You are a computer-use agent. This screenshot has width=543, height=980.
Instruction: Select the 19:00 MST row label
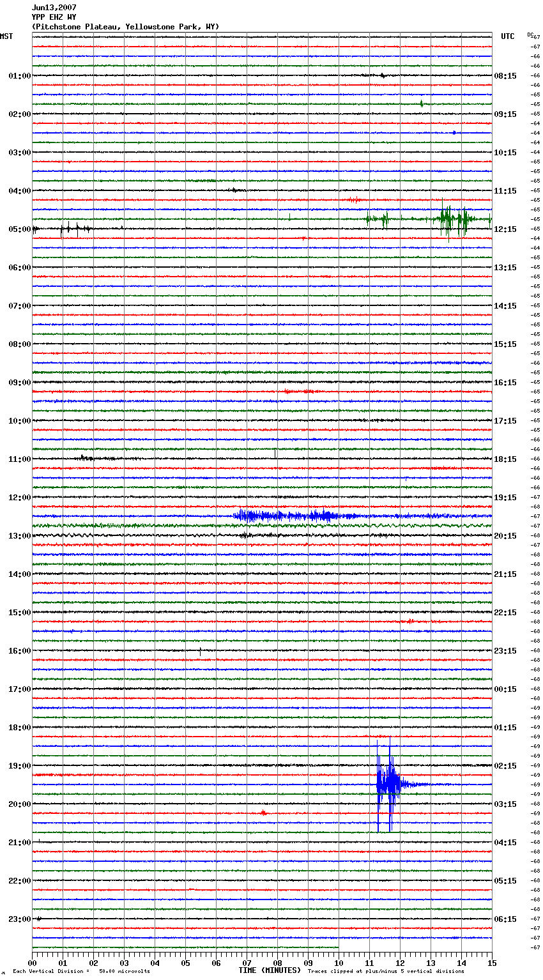(x=20, y=766)
